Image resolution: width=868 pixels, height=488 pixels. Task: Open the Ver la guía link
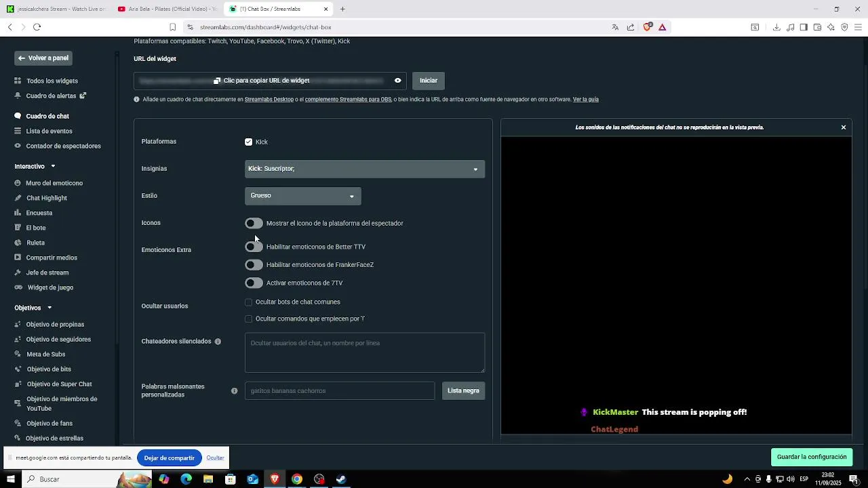(x=586, y=100)
